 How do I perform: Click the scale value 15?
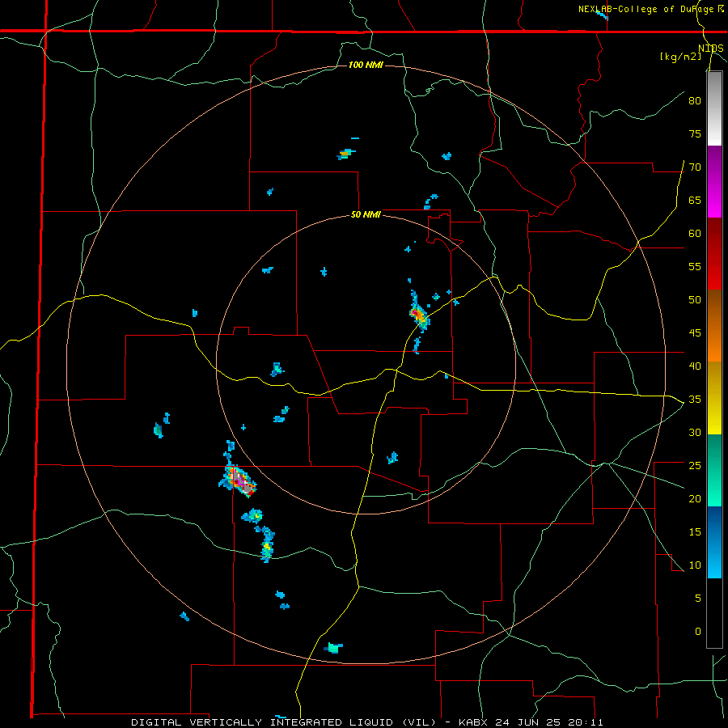[695, 532]
